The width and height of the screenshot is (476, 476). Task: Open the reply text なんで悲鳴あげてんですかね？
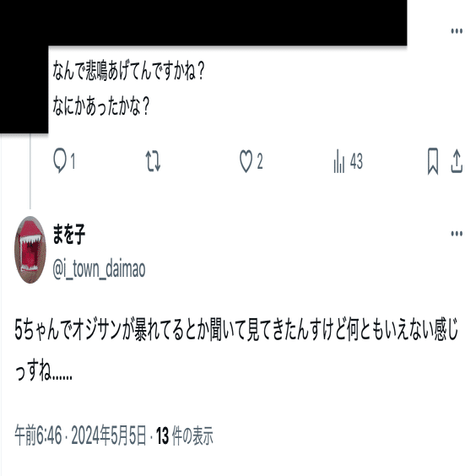tap(129, 71)
